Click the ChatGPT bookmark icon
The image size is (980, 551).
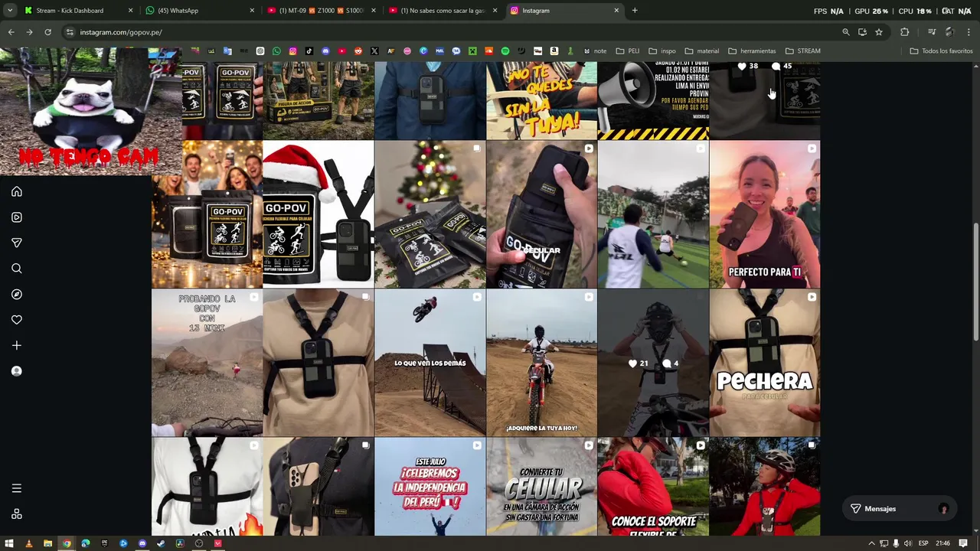click(x=260, y=51)
